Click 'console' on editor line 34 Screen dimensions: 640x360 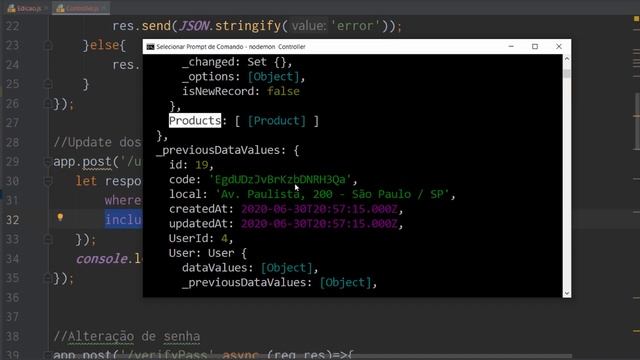point(102,259)
